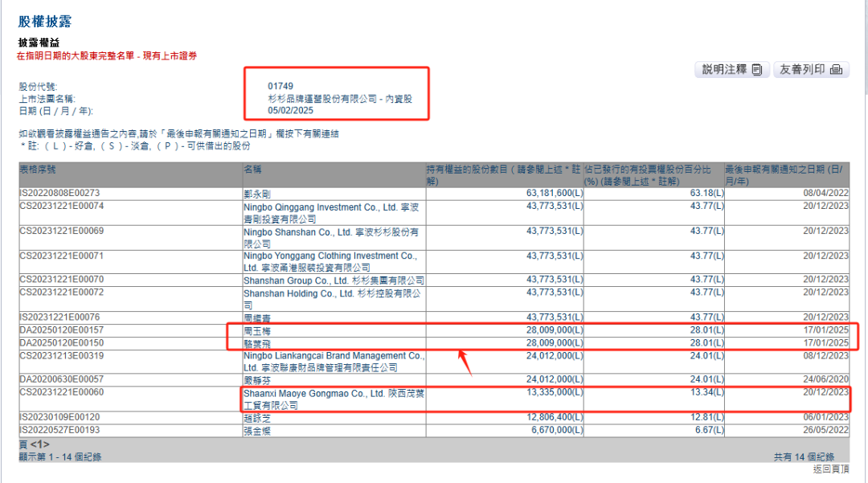Click the vertical scrollbar on the right edge
The height and width of the screenshot is (483, 868).
click(x=865, y=47)
